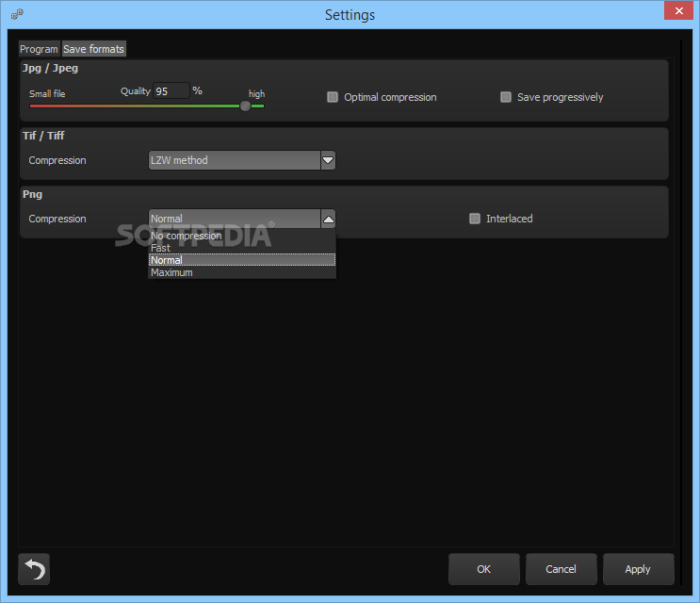Toggle Save progressively checkbox

pos(506,97)
